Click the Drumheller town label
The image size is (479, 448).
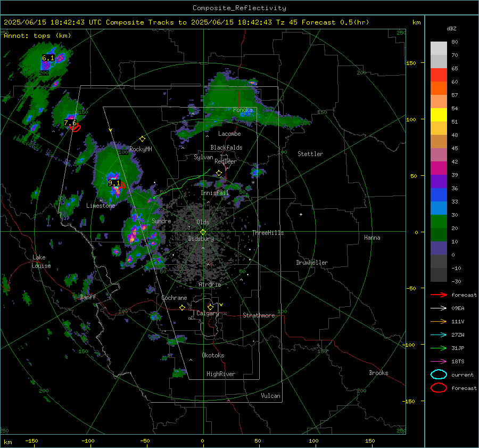[312, 263]
